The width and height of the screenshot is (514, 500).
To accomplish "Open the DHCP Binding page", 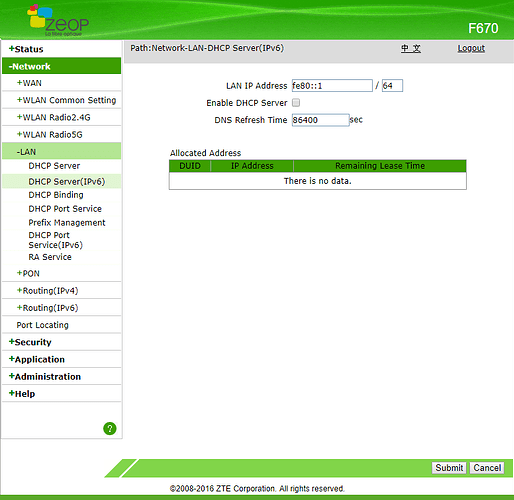I will tap(56, 195).
